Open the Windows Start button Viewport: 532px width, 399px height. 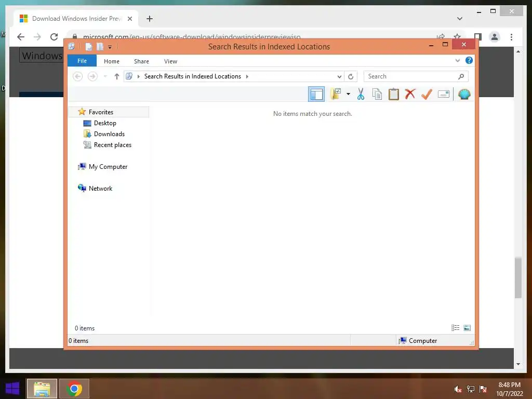pos(12,389)
